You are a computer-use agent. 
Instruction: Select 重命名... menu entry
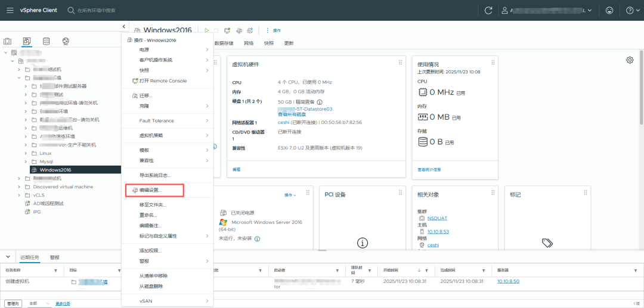[x=168, y=215]
